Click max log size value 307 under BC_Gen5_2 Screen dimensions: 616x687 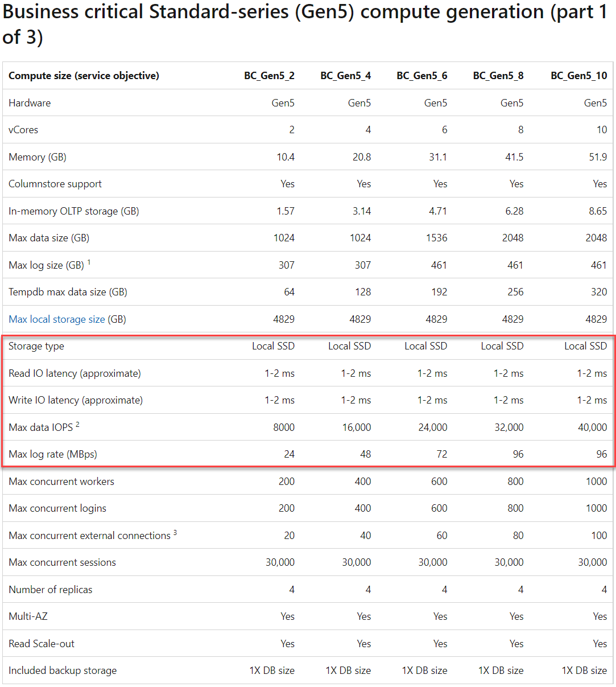tap(287, 265)
